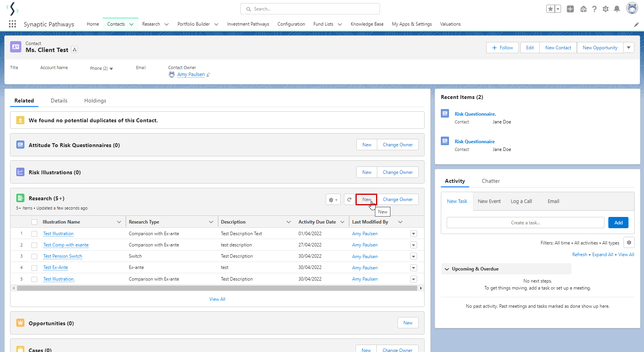This screenshot has width=644, height=352.
Task: Open the App Launcher grid icon
Action: click(12, 24)
